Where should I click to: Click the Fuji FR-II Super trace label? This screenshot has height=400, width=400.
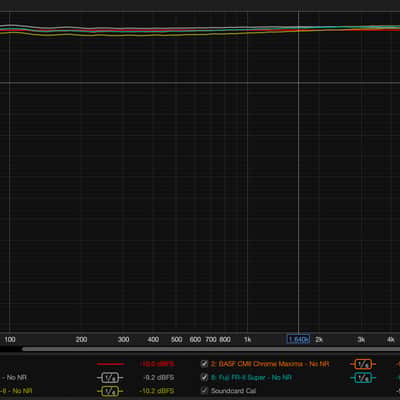coord(251,378)
